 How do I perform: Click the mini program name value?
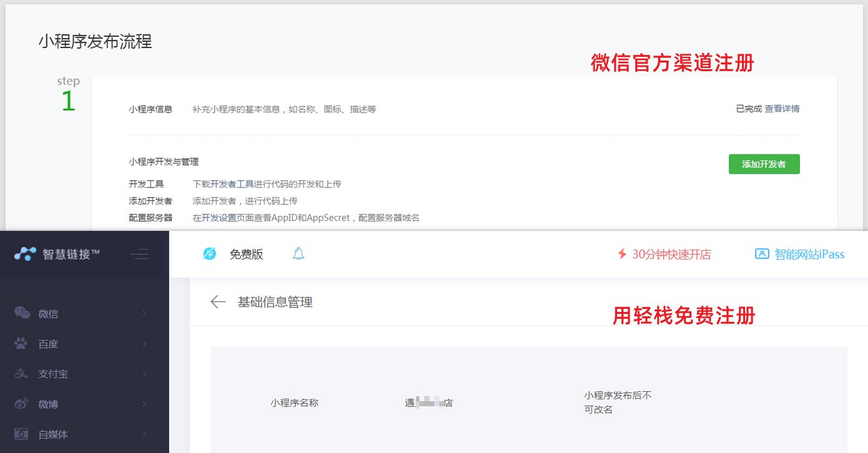[x=429, y=403]
